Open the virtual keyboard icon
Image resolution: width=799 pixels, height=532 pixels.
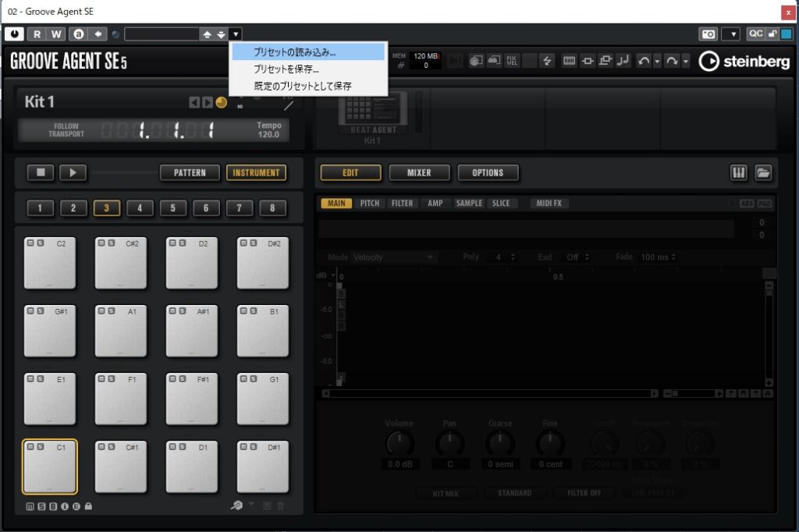pos(738,172)
